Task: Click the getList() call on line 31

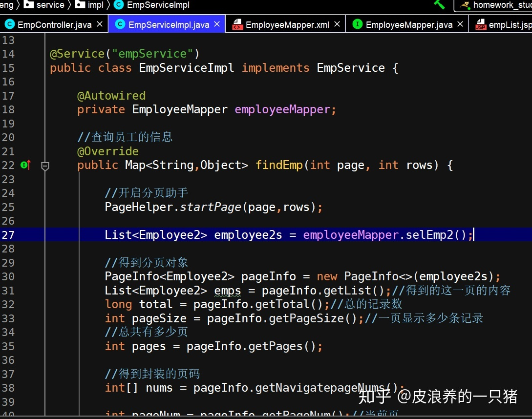Action: 354,291
